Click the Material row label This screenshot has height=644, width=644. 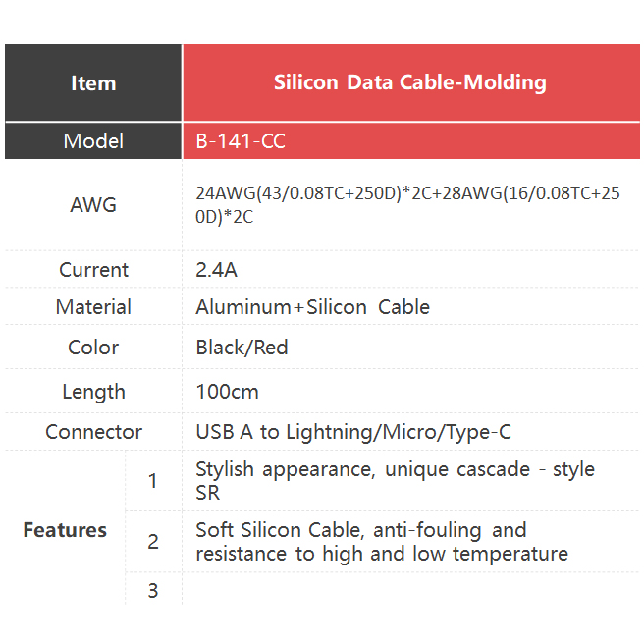93,307
